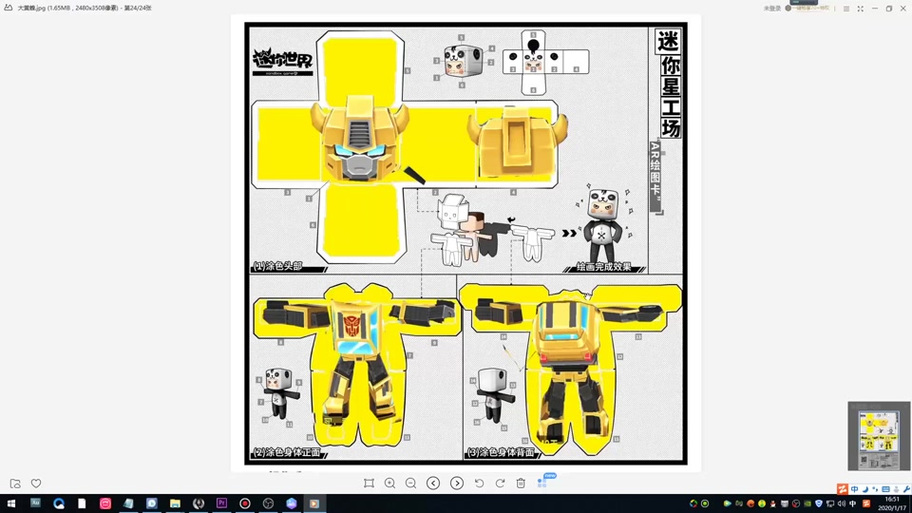Image resolution: width=912 pixels, height=513 pixels.
Task: Open the pink app icon in taskbar
Action: pyautogui.click(x=105, y=504)
